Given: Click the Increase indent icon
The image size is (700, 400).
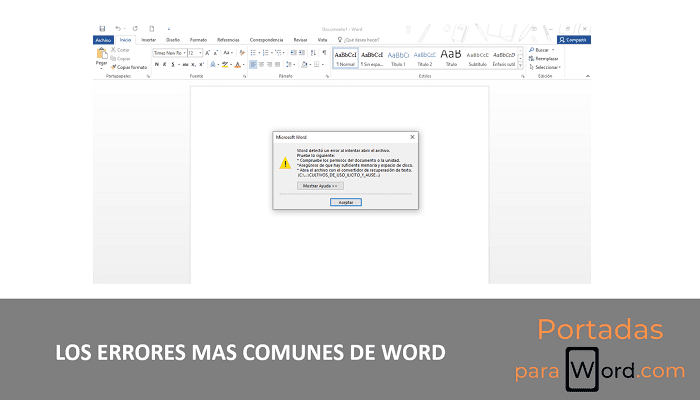Looking at the screenshot, I should tap(302, 53).
